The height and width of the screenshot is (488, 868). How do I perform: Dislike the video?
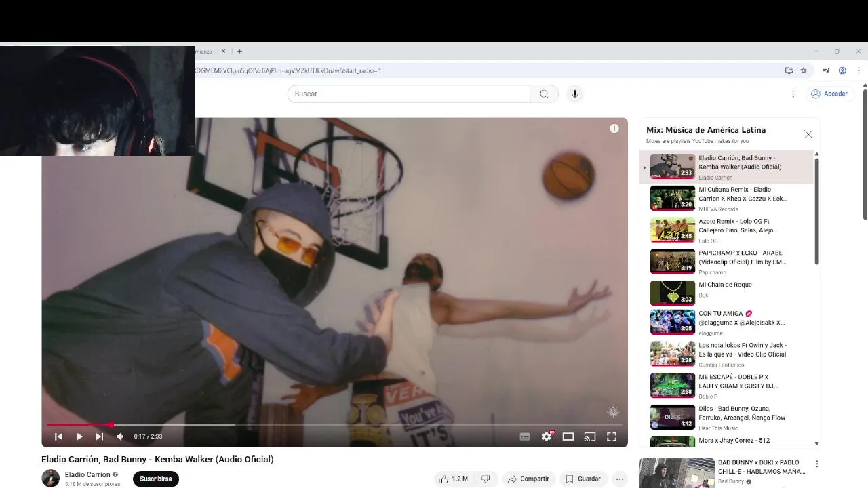pyautogui.click(x=486, y=479)
